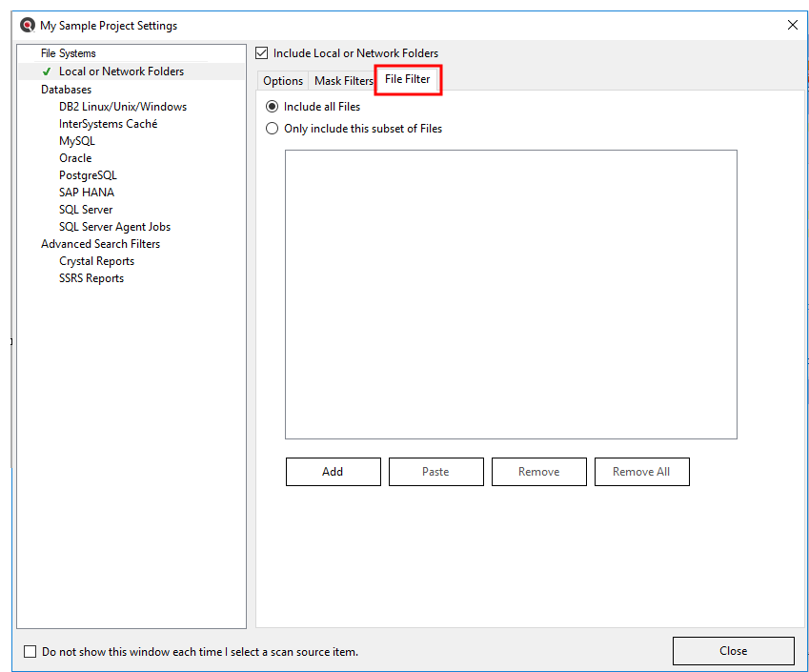Open the Mask Filters tab

pos(343,81)
